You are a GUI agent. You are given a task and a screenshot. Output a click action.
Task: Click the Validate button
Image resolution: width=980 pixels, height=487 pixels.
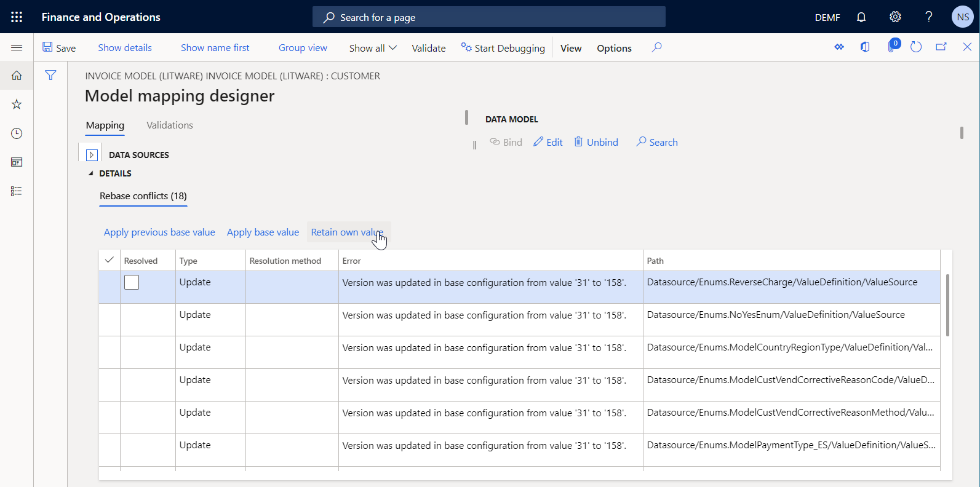(428, 48)
